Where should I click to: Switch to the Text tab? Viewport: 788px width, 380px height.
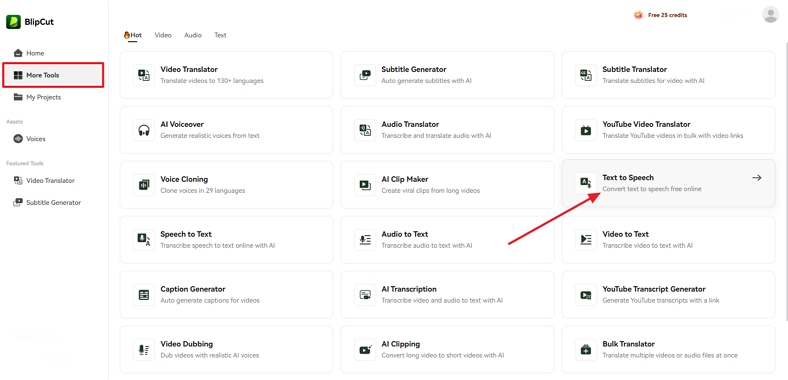point(220,35)
